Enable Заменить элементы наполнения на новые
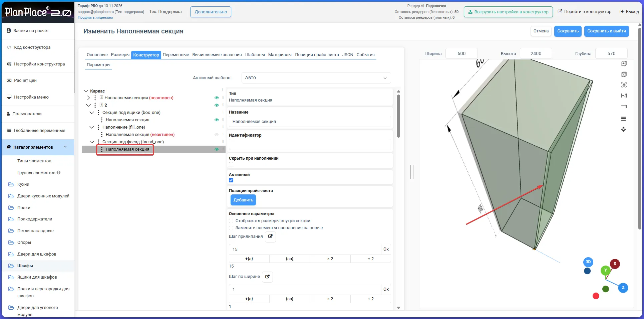The height and width of the screenshot is (319, 644). (231, 228)
